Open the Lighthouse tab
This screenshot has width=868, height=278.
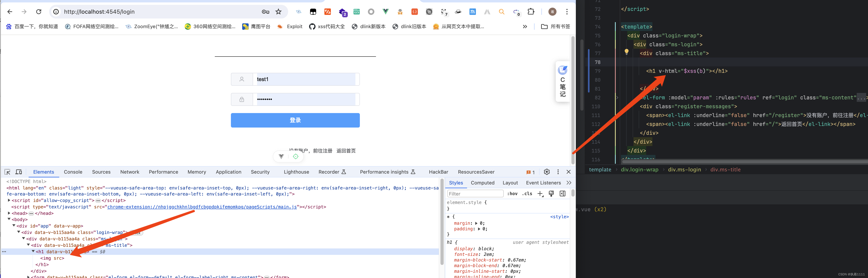coord(296,172)
